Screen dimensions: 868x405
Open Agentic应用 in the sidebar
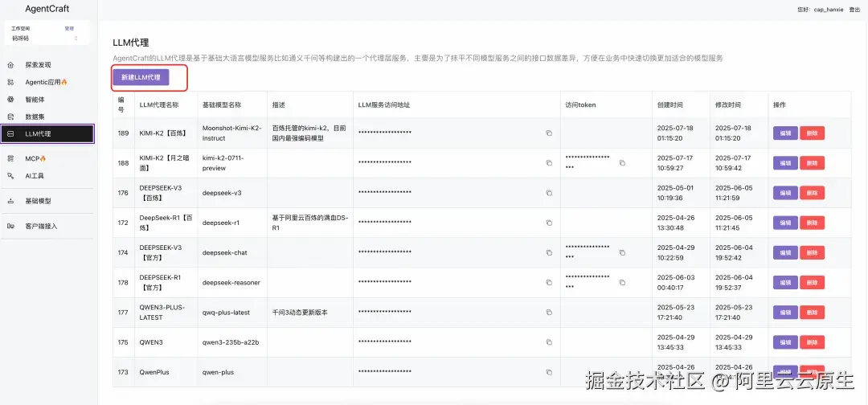tap(47, 82)
